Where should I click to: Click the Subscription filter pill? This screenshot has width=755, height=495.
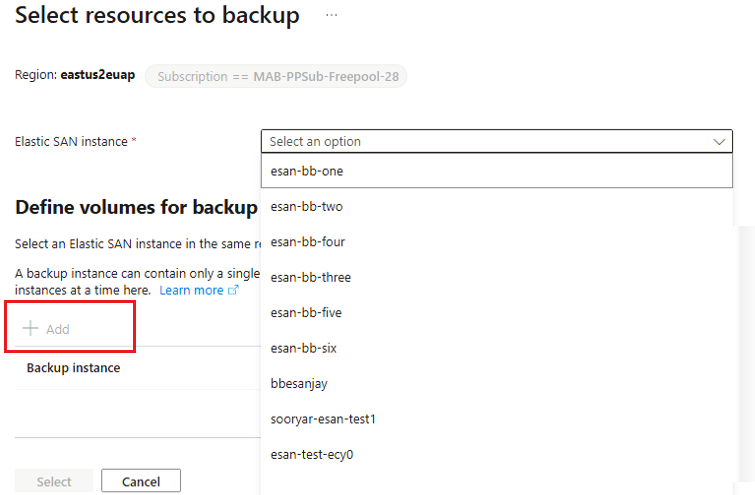(276, 77)
